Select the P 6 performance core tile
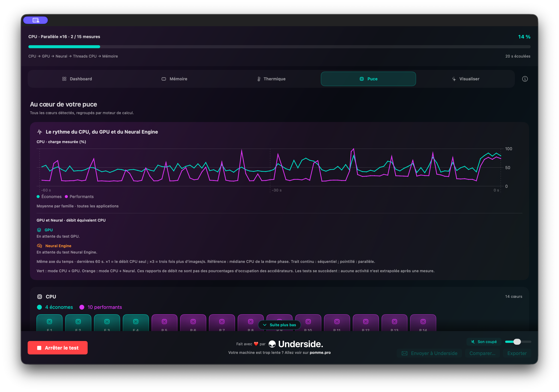 tap(193, 323)
